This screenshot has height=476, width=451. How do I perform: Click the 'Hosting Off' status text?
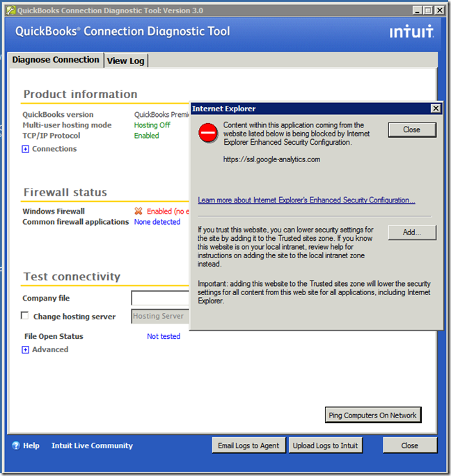(x=152, y=125)
